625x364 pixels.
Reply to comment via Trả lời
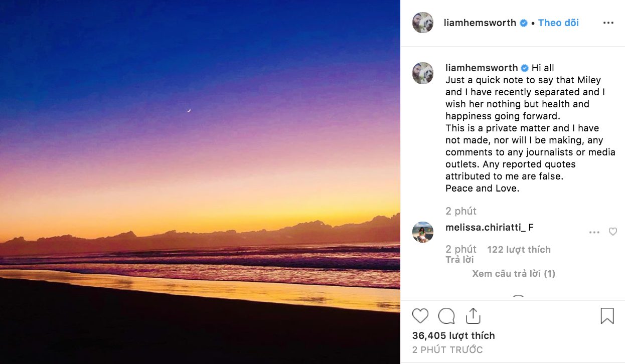click(459, 260)
